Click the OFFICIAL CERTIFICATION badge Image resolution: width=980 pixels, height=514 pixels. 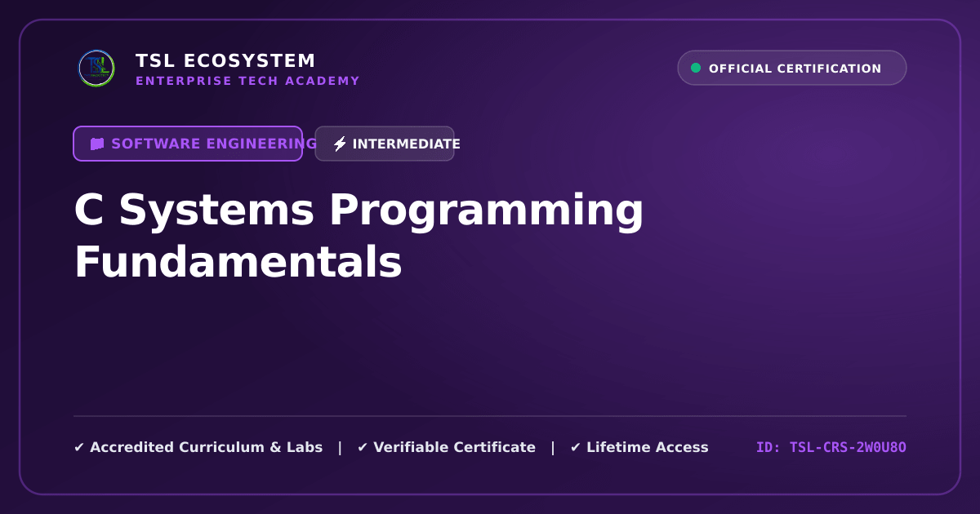pyautogui.click(x=792, y=68)
